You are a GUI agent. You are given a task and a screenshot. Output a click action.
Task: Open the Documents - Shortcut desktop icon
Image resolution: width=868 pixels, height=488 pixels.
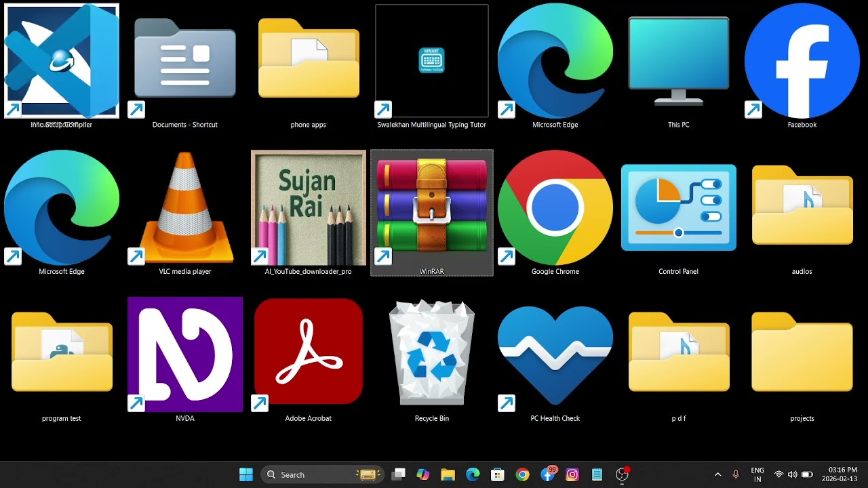[x=185, y=66]
